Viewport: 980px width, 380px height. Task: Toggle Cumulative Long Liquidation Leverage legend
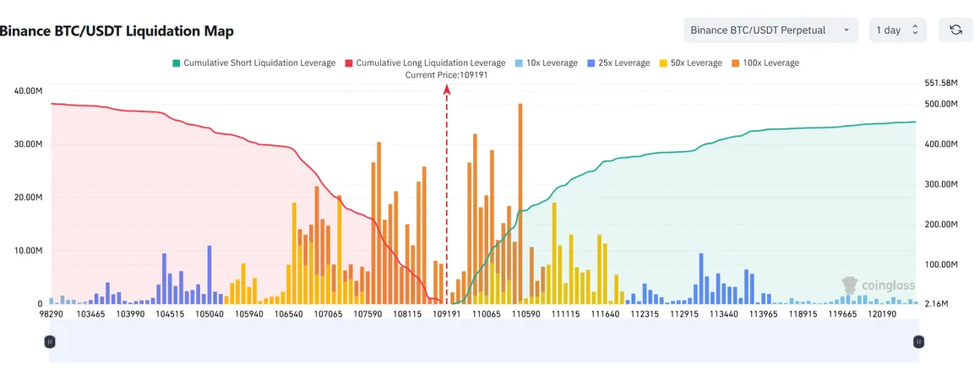pyautogui.click(x=425, y=63)
